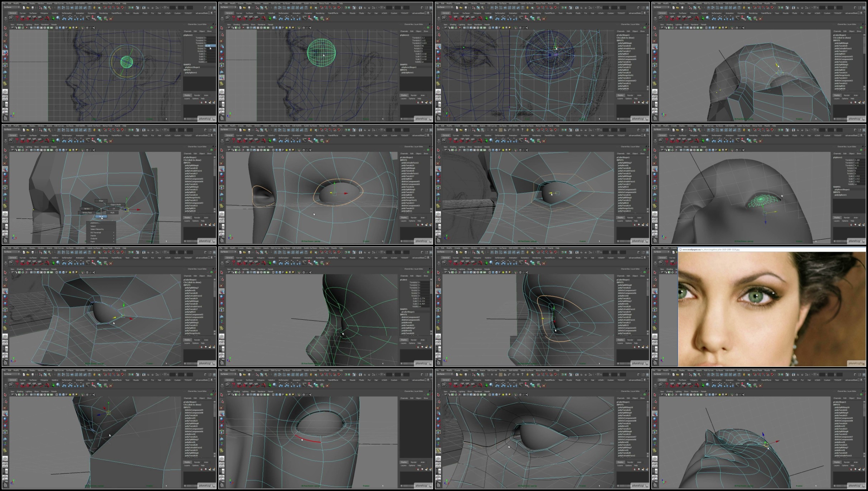Expand the DG Traversal submenu arrow

coord(113,232)
